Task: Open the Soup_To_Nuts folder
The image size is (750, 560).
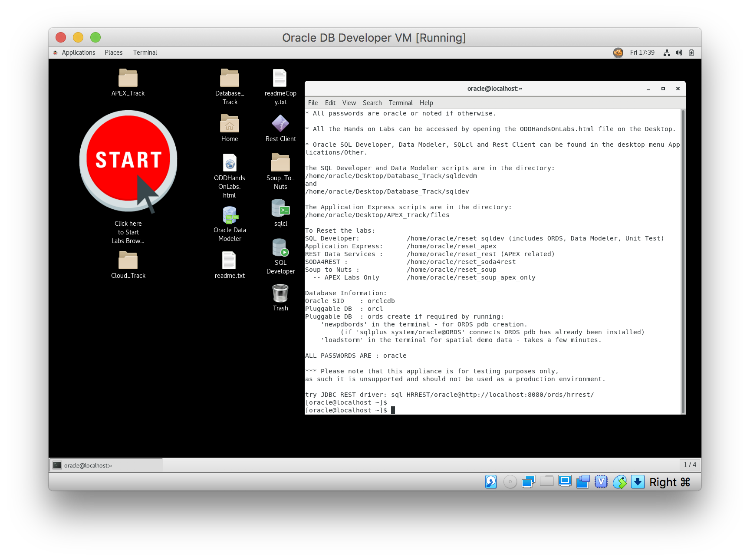Action: 280,163
